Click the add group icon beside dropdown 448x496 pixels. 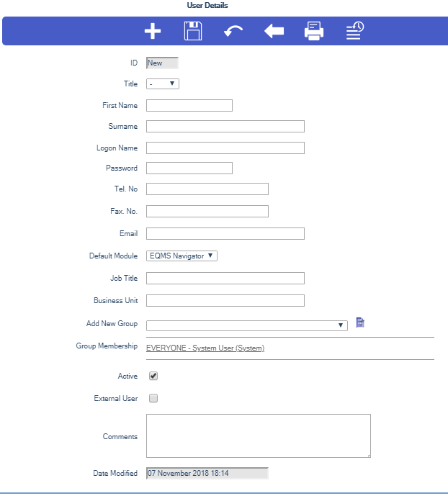[360, 323]
